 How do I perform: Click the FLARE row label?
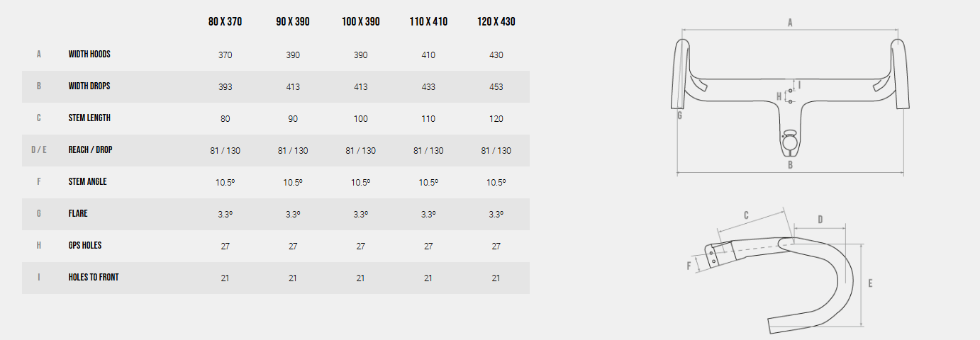pos(78,213)
